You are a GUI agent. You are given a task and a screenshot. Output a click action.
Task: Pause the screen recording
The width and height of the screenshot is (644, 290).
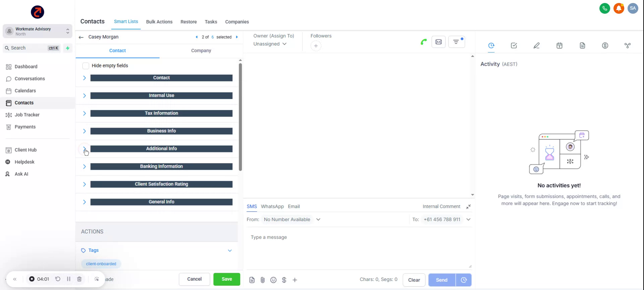pos(68,279)
